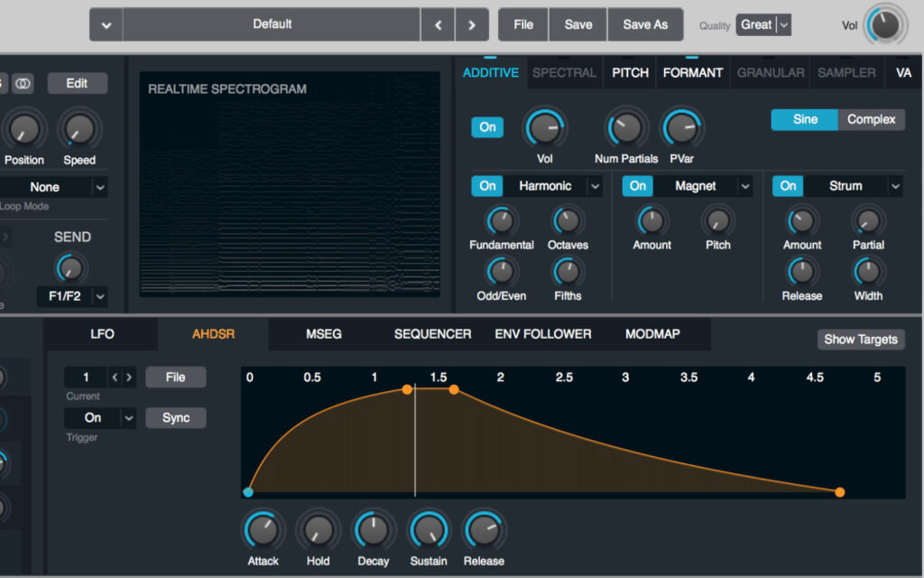The height and width of the screenshot is (578, 924).
Task: Click the blue envelope start point
Action: (248, 492)
